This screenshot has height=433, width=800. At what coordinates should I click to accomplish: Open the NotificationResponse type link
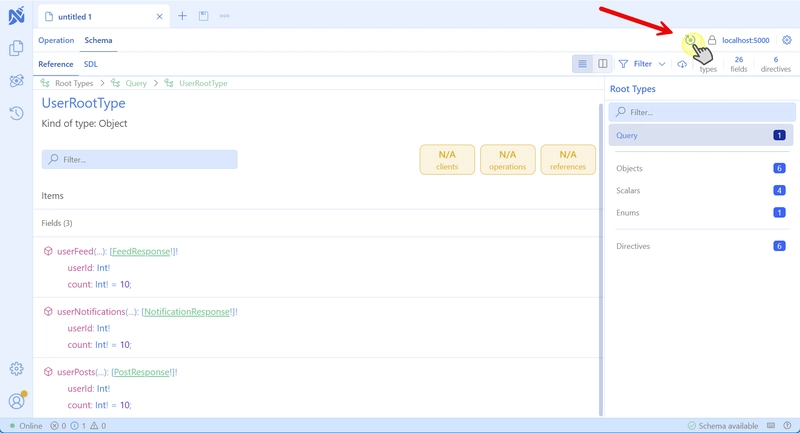click(187, 312)
